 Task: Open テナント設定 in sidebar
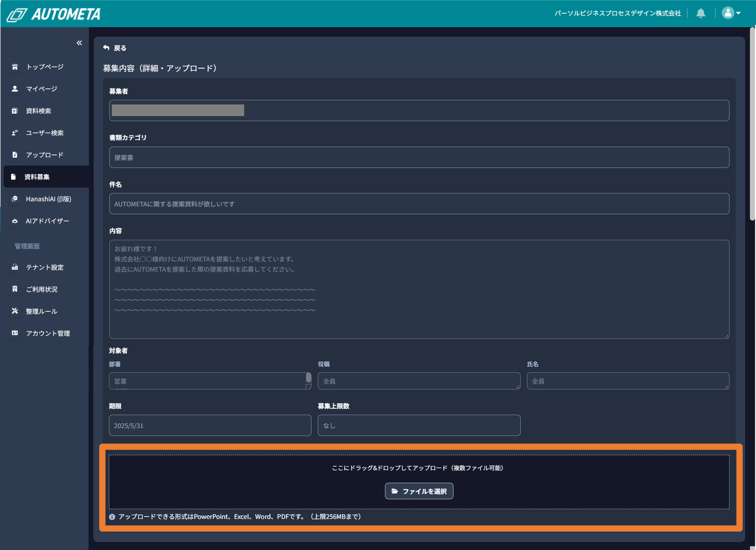coord(45,267)
